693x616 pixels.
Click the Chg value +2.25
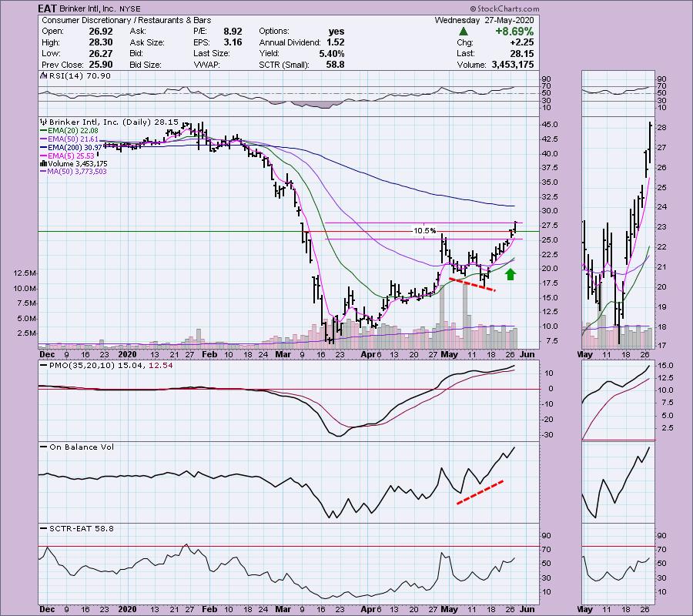(521, 42)
